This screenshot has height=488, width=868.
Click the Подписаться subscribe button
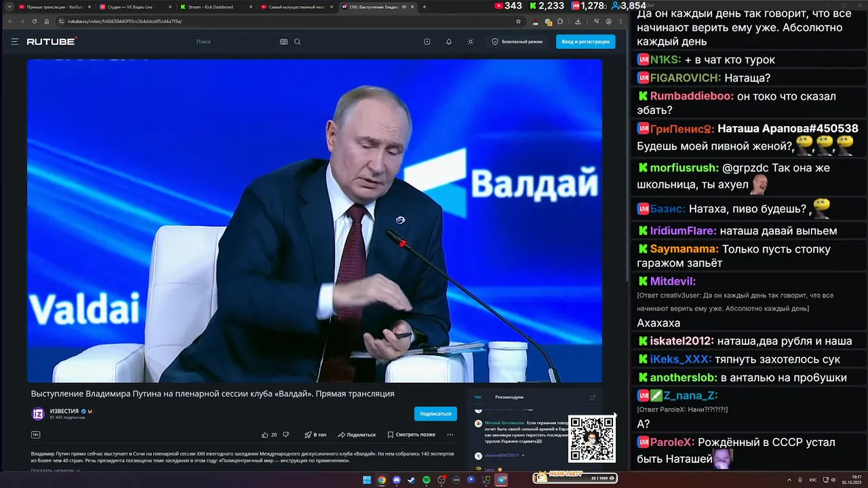click(x=435, y=413)
